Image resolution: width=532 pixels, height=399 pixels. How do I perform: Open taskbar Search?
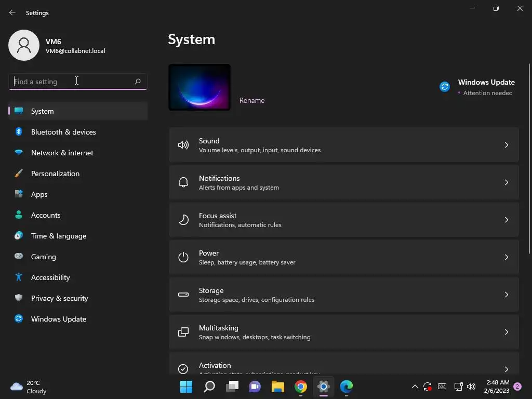(x=209, y=387)
